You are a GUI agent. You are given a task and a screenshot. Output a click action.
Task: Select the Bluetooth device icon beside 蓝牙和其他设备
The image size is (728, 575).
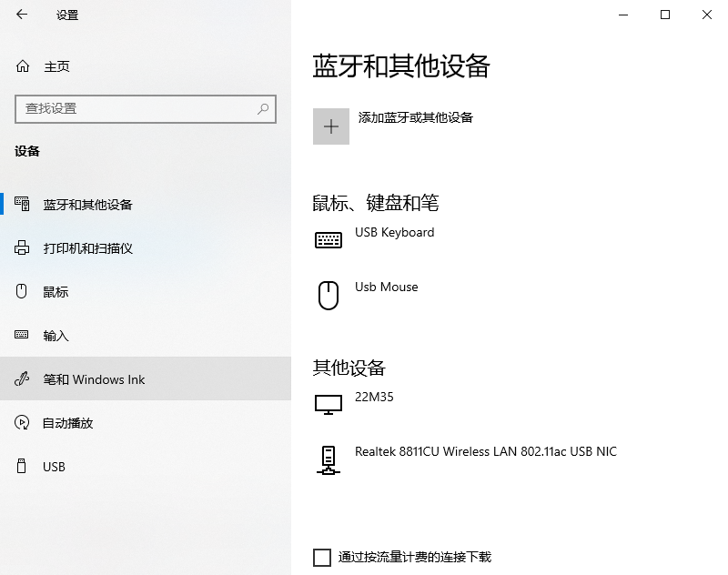coord(22,204)
